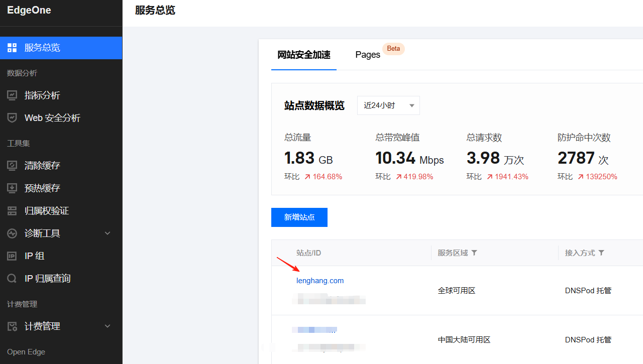Switch to the Pages tab

(x=368, y=55)
